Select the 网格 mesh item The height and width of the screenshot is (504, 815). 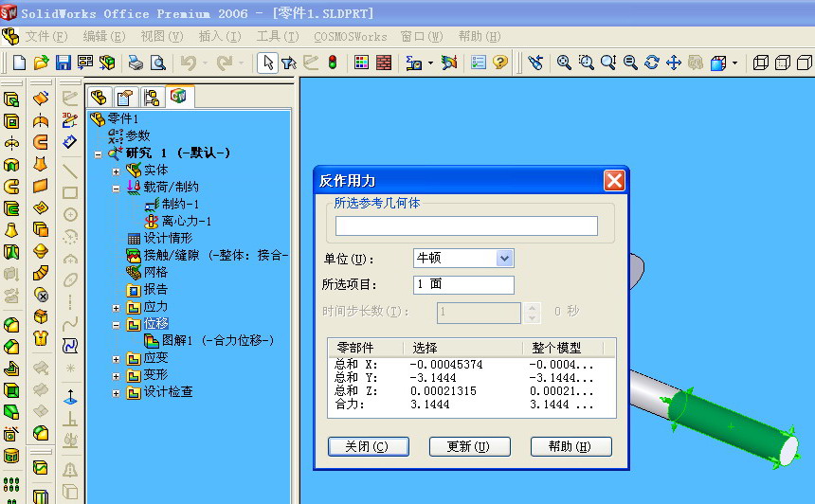(155, 272)
